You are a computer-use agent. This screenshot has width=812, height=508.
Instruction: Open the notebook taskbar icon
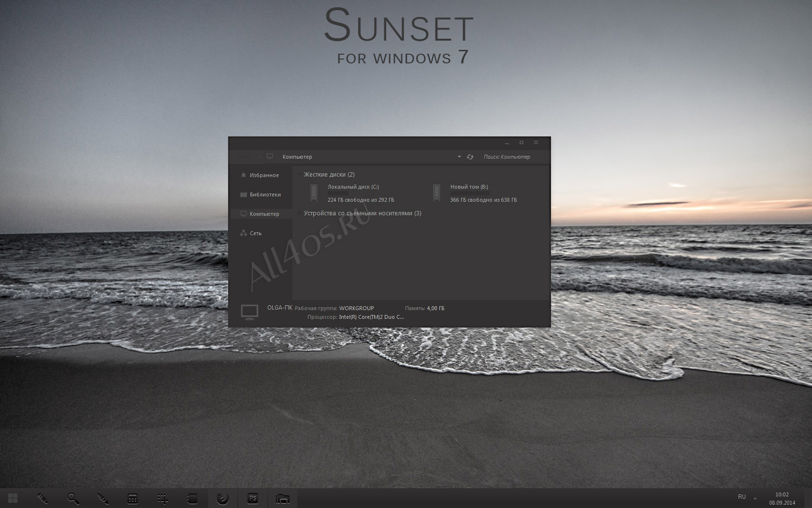point(192,498)
